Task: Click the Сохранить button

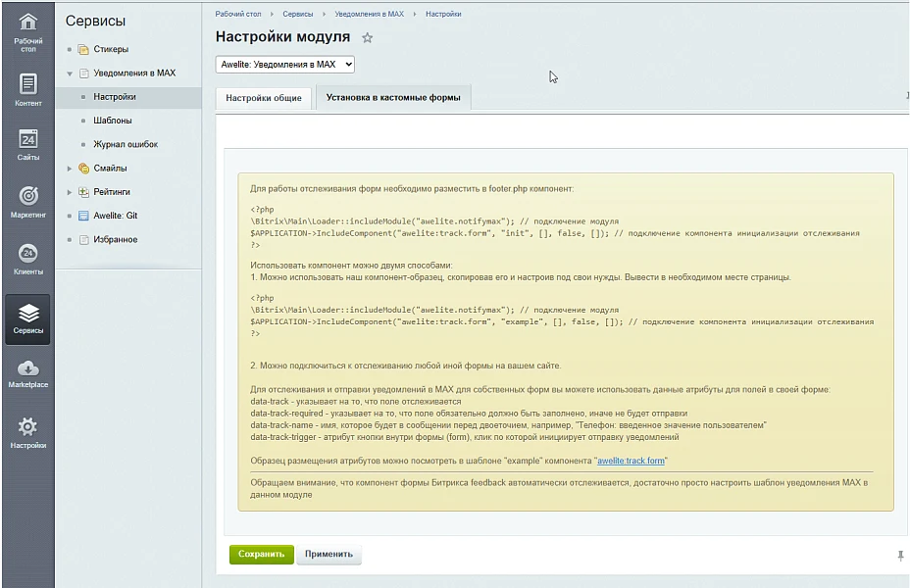Action: 261,554
